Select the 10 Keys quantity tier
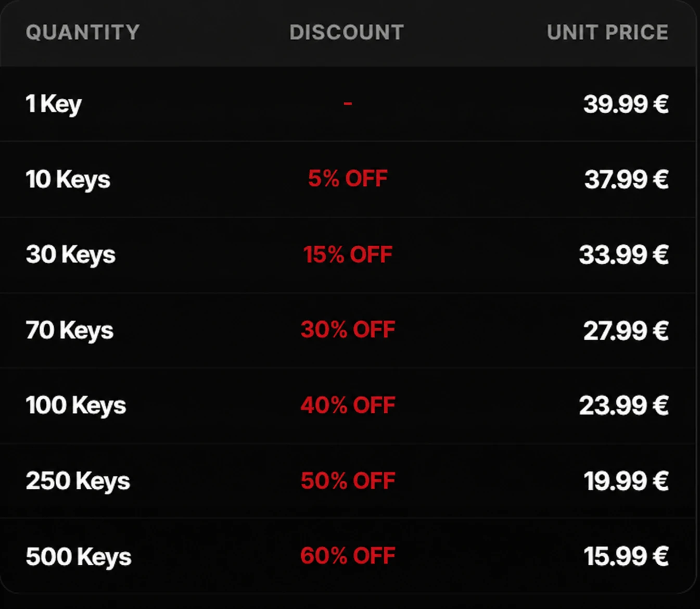This screenshot has height=609, width=700. [x=348, y=179]
